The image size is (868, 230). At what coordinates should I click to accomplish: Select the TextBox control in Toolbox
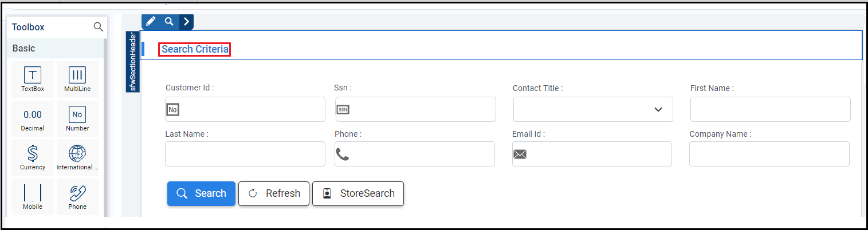click(33, 79)
